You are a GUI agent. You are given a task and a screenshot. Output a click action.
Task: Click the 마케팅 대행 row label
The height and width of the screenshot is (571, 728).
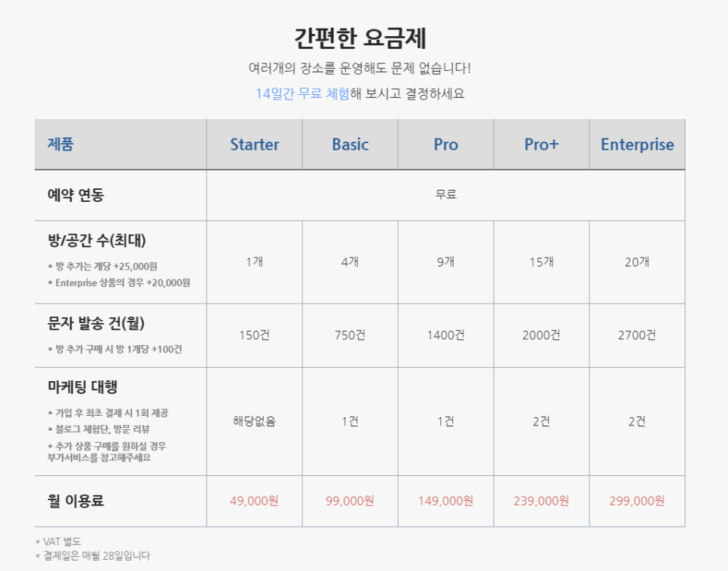[x=83, y=386]
